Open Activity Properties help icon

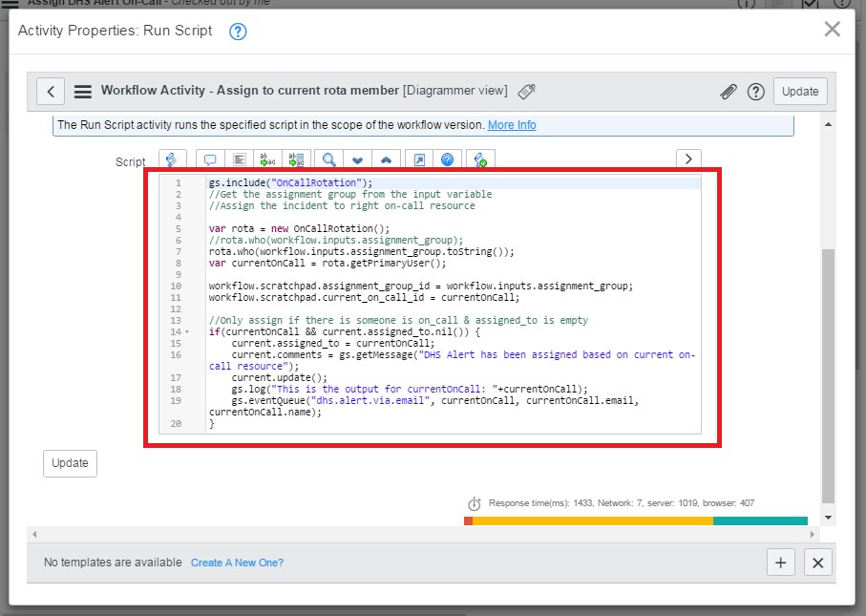tap(238, 32)
